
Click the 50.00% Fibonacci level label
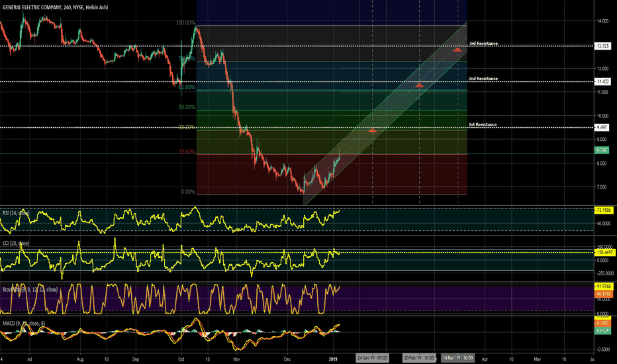click(187, 107)
